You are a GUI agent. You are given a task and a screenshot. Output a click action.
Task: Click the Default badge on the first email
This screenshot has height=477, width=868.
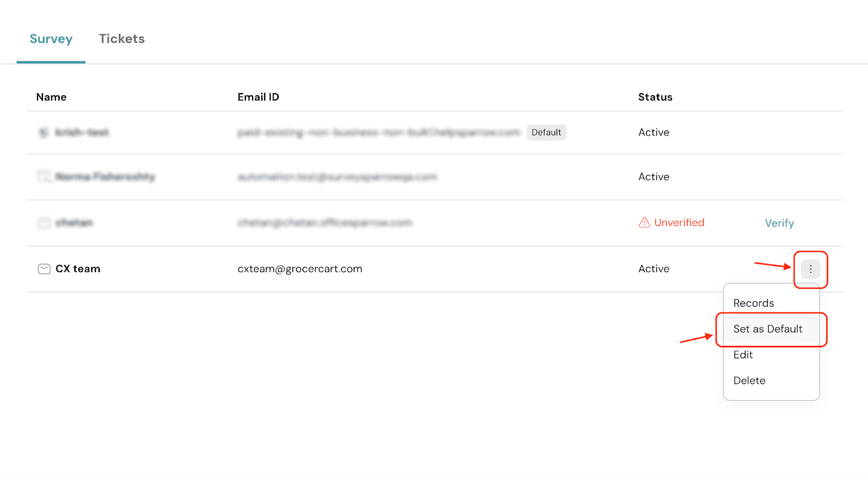coord(546,132)
